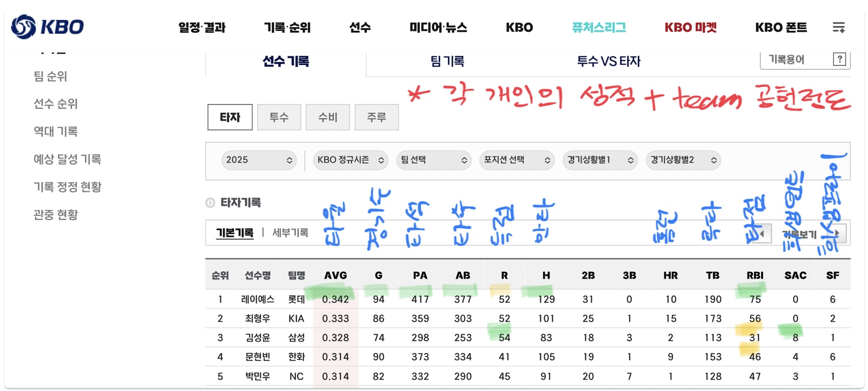Open player 박민우 profile
Screen dimensions: 868x391
click(258, 376)
